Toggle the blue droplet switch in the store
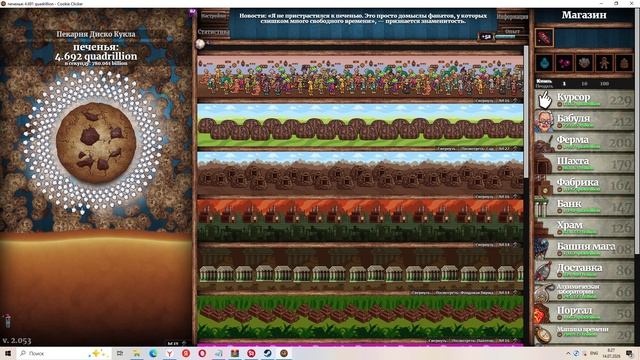 coord(544,63)
